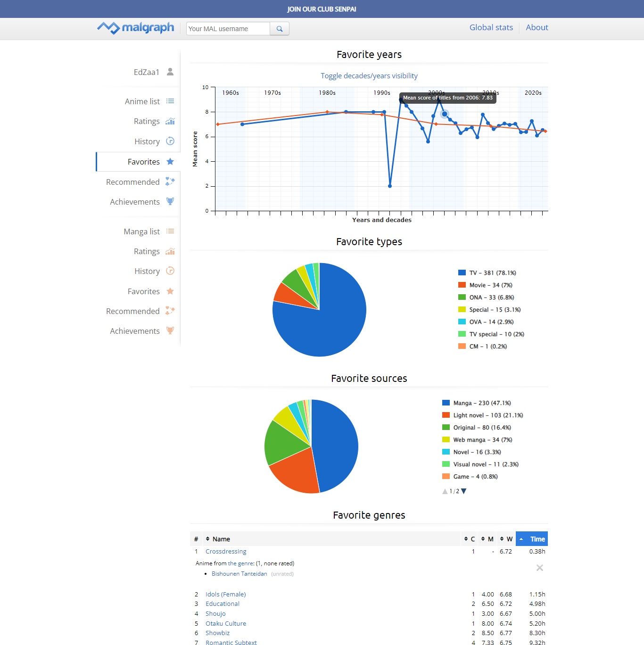Toggle Light novel in sources legend

click(487, 415)
